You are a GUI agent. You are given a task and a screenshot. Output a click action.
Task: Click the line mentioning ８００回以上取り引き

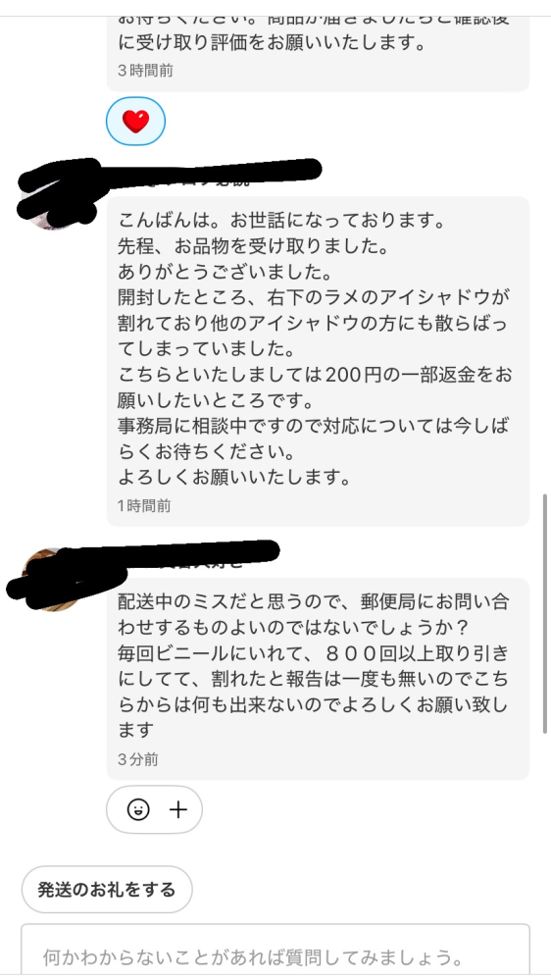click(x=314, y=653)
